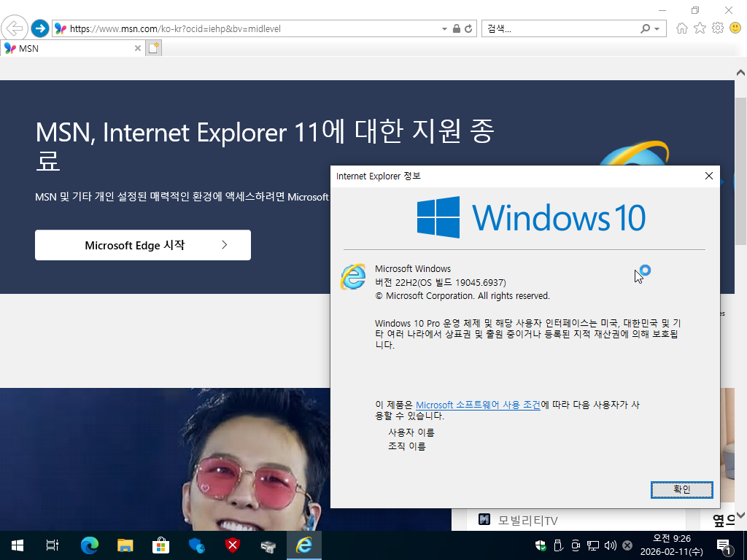Go to the Home page icon
The image size is (747, 560).
coord(682,28)
